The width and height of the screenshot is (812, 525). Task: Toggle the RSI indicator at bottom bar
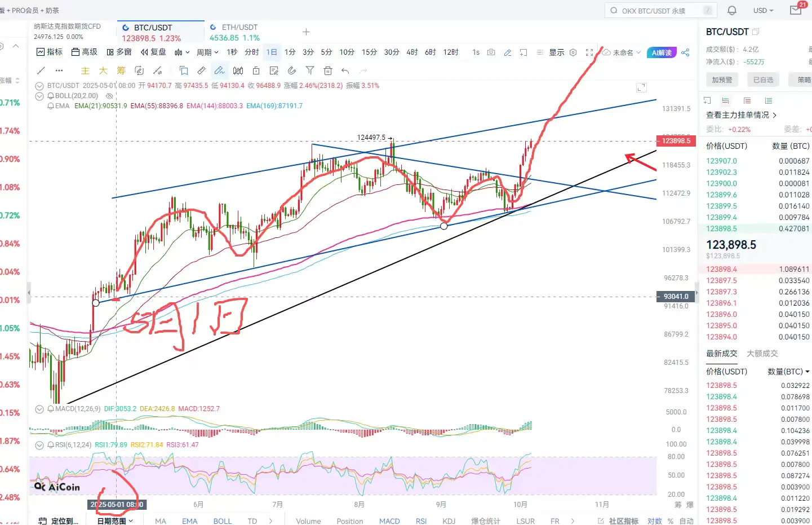[421, 521]
